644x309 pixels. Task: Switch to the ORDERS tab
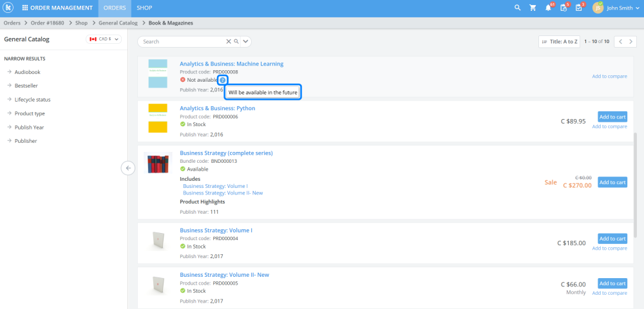point(115,8)
